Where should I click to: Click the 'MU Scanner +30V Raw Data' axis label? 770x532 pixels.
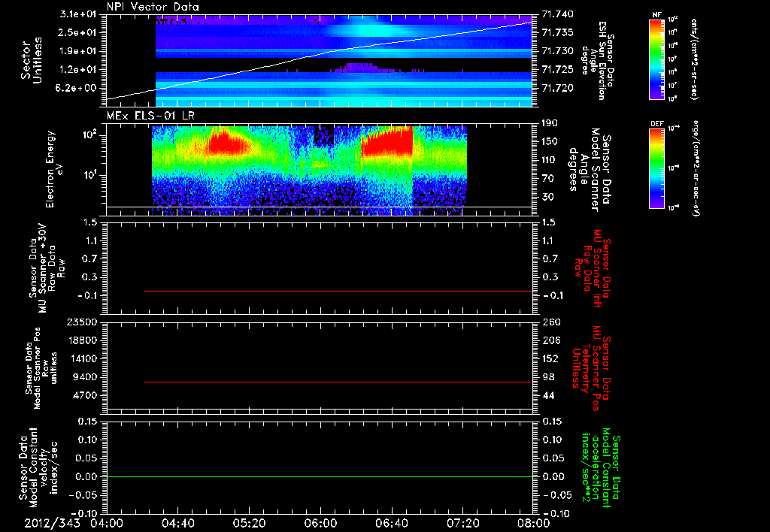tap(47, 268)
